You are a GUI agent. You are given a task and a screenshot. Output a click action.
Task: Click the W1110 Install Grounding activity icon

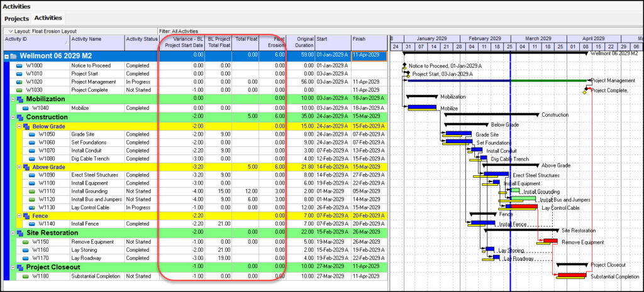tap(31, 192)
